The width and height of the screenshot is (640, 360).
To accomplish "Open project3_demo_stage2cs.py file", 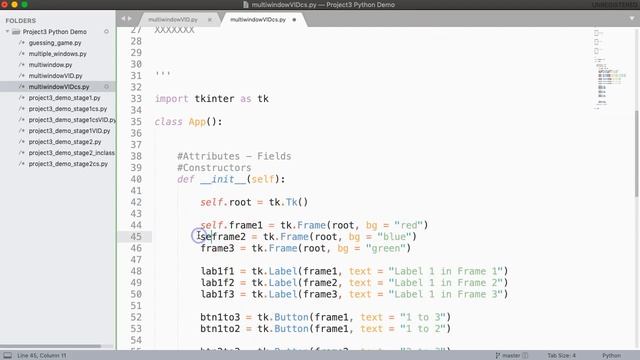I will [x=68, y=164].
